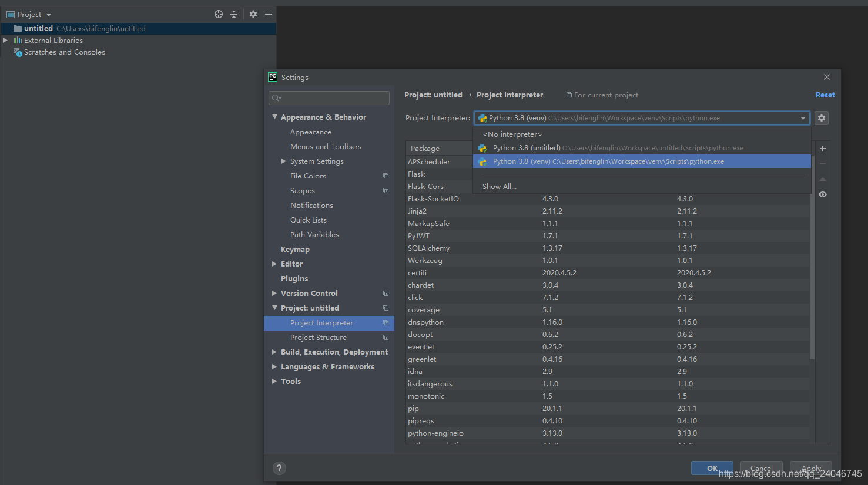Click the Version Control project-scope icon

click(x=386, y=294)
